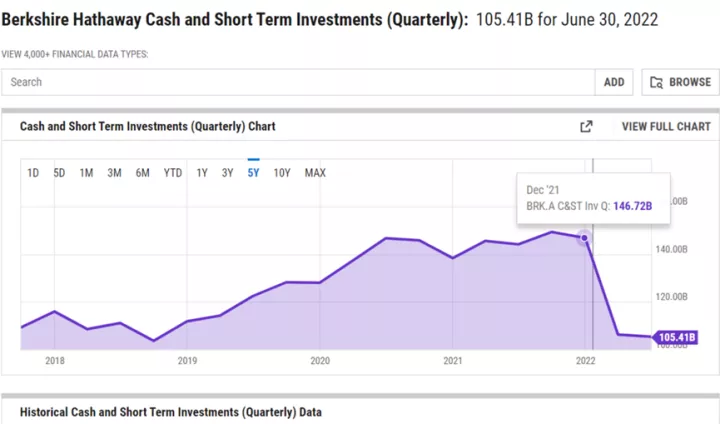Show the 1Y chart range
Image resolution: width=720 pixels, height=424 pixels.
click(x=202, y=173)
